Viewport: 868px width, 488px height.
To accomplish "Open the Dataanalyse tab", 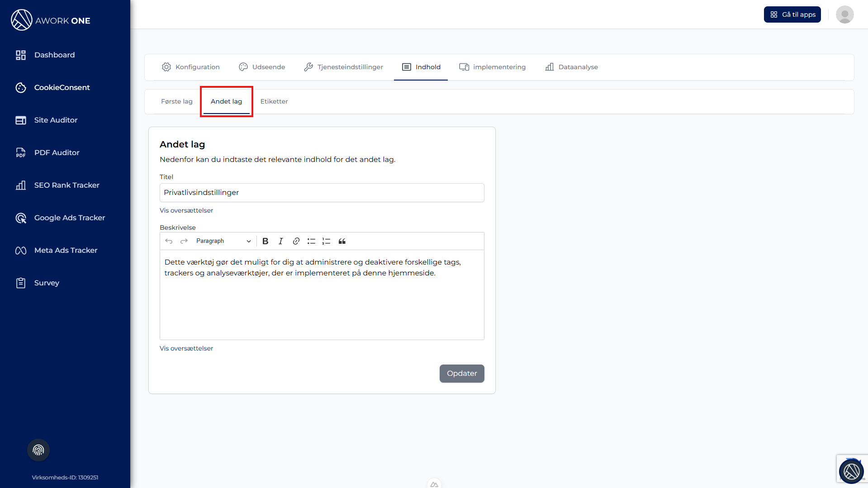I will [x=571, y=67].
